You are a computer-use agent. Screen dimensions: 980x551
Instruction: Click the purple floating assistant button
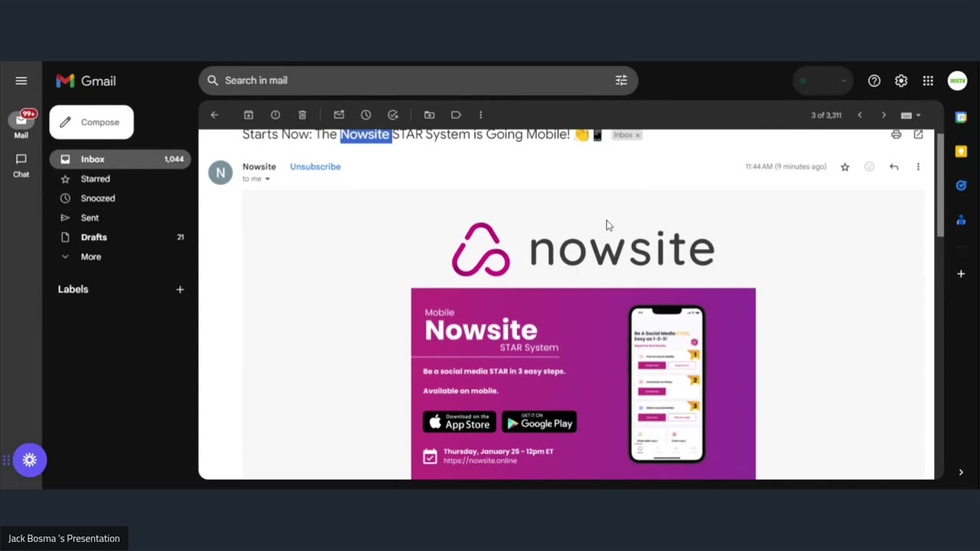(30, 460)
